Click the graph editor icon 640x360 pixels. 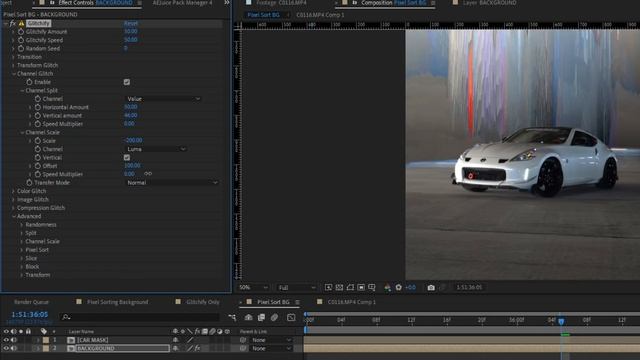291,317
